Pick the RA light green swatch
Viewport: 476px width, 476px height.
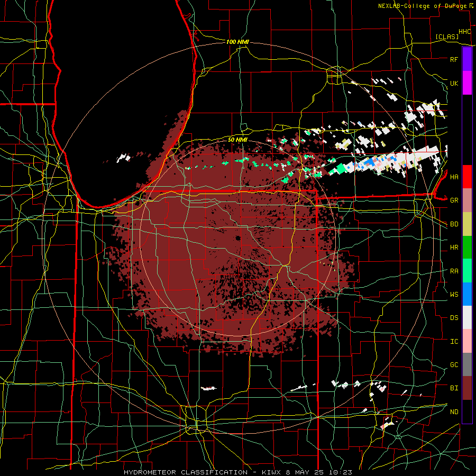click(x=467, y=271)
